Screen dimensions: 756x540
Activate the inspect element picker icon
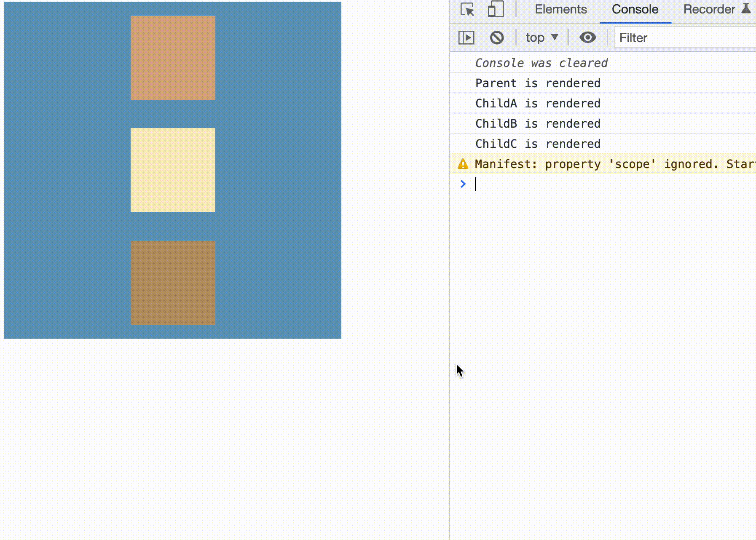pos(467,9)
